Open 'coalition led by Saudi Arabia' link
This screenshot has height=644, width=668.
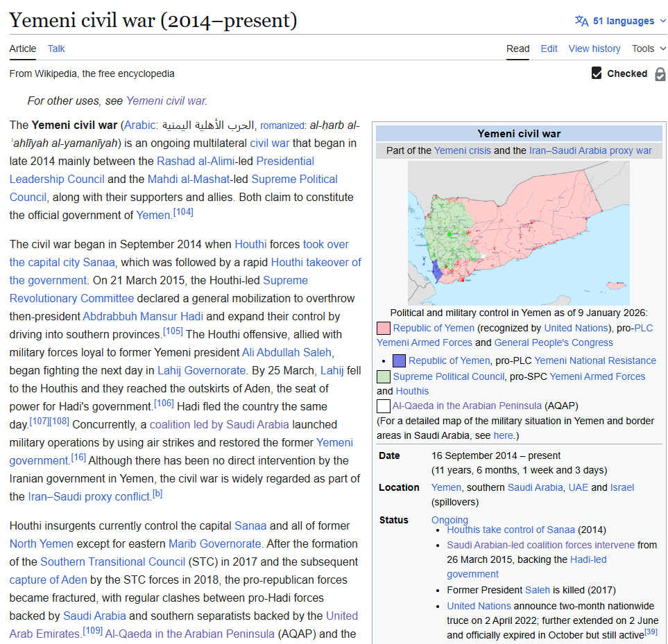pyautogui.click(x=219, y=424)
